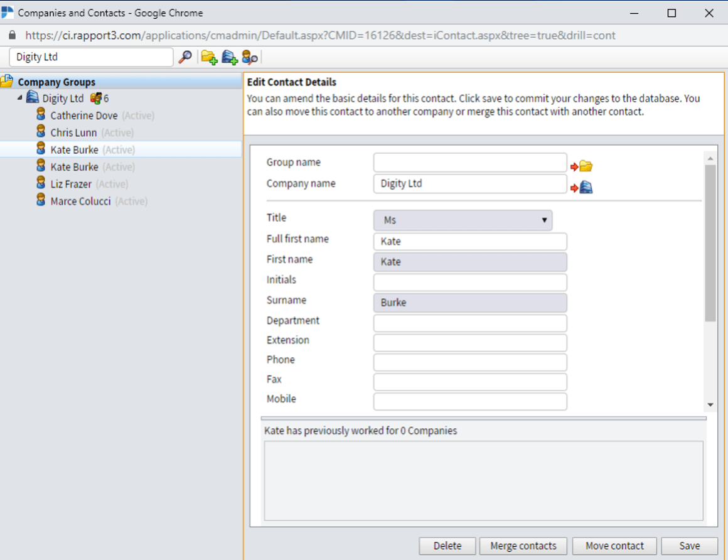Screen dimensions: 728x560
Task: Focus the Phone field
Action: 470,362
